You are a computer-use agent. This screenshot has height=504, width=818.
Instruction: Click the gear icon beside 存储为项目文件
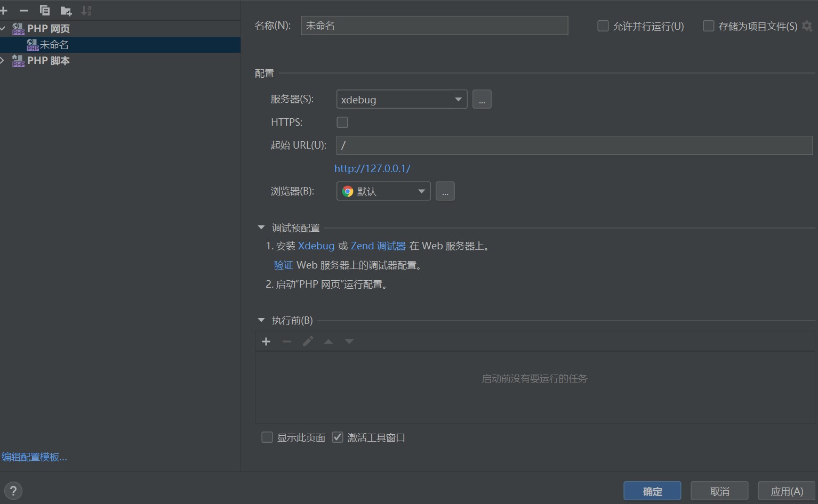(807, 26)
